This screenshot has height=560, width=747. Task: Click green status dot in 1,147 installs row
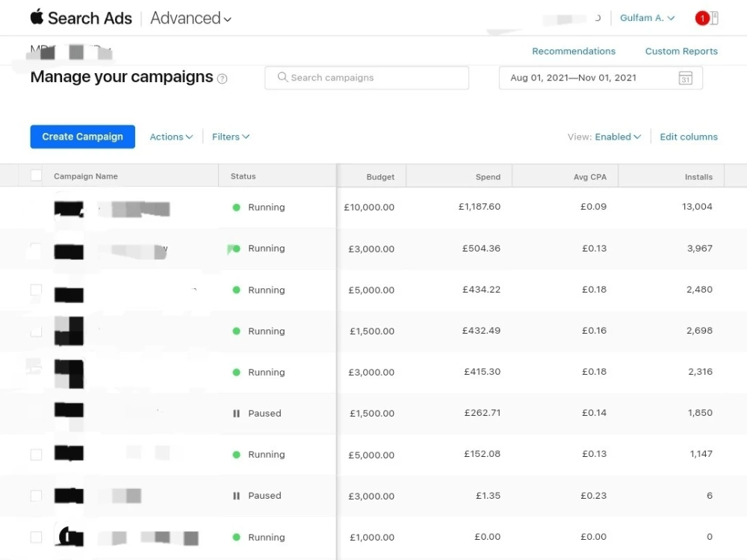[x=236, y=455]
